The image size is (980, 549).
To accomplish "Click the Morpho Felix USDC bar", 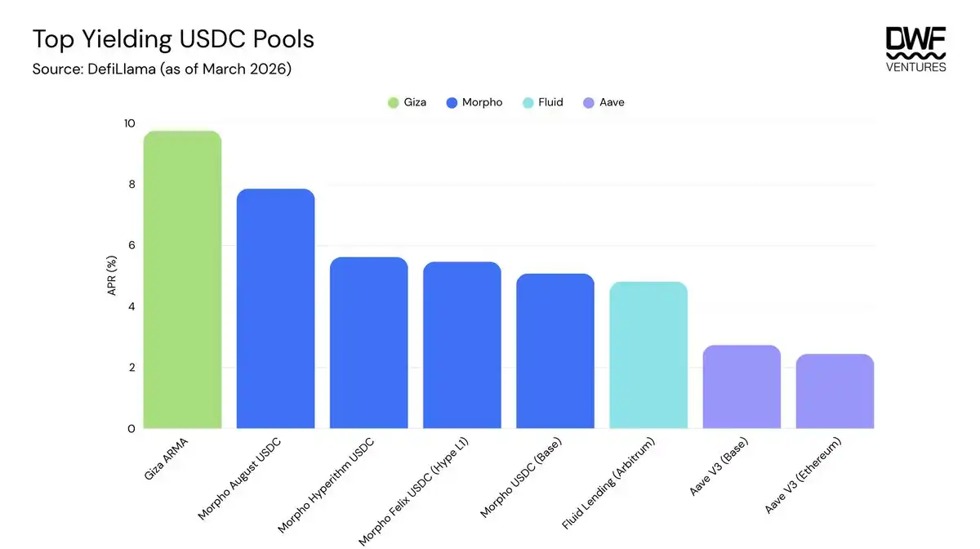I will [x=461, y=346].
